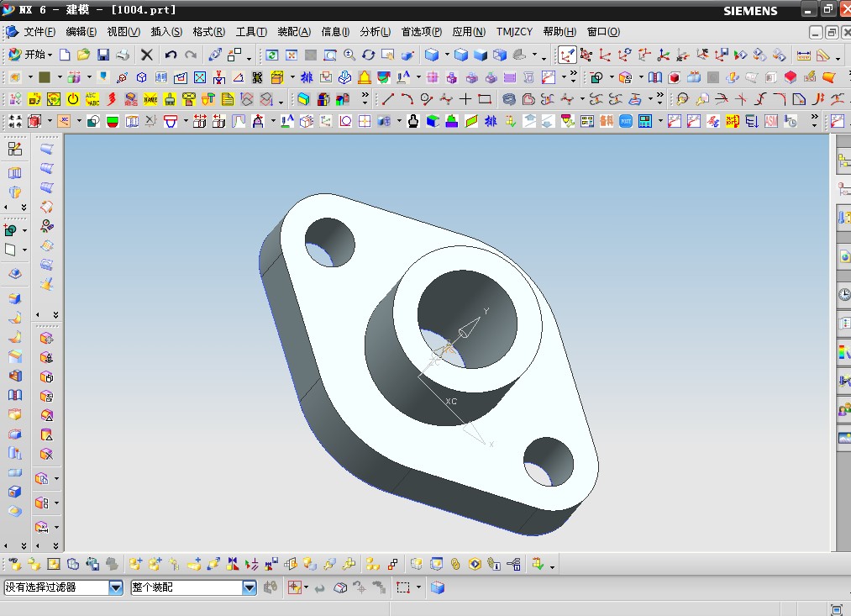Viewport: 851px width, 616px height.
Task: Select the Line sketch tool
Action: [x=387, y=99]
